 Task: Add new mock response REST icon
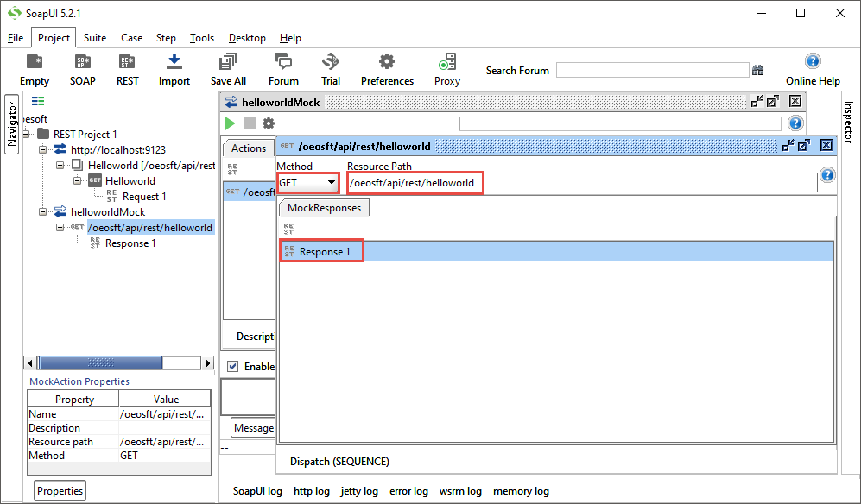[x=288, y=229]
